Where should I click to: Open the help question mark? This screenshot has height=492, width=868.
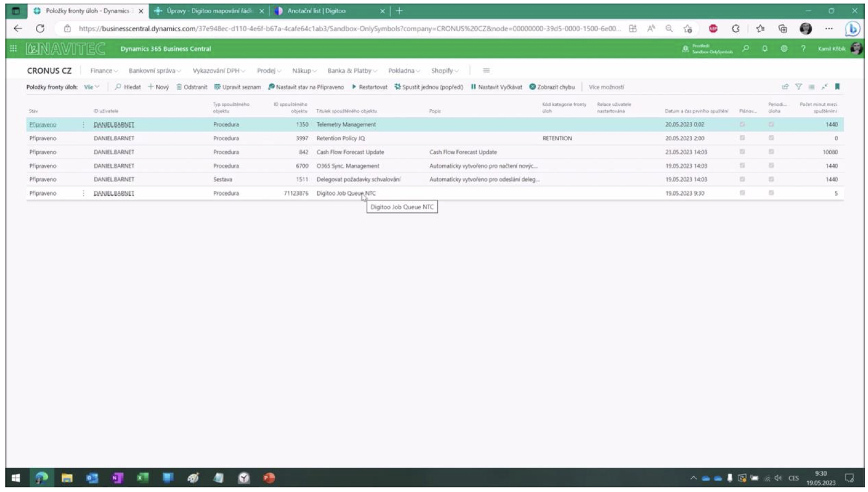[x=803, y=49]
